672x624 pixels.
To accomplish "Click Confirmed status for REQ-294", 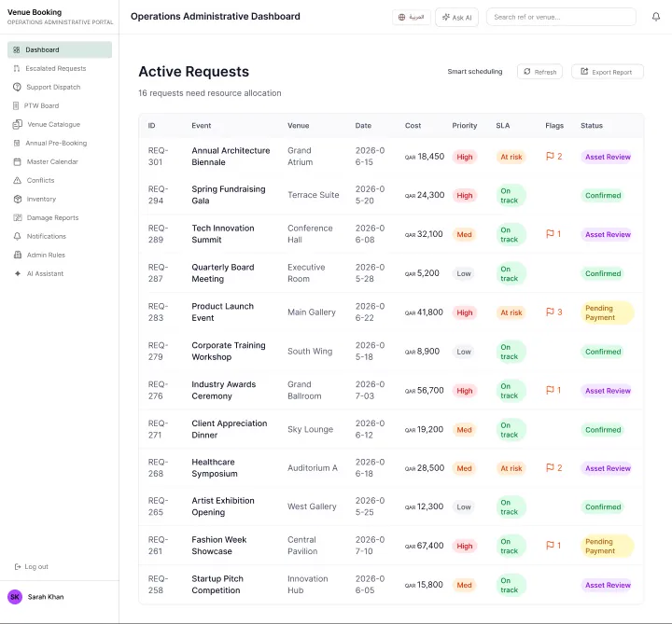I will 603,195.
